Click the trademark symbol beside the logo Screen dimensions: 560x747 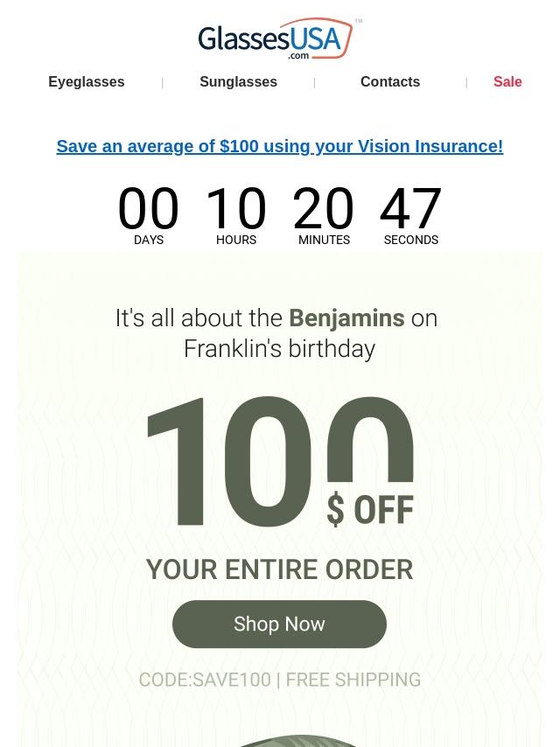click(359, 21)
